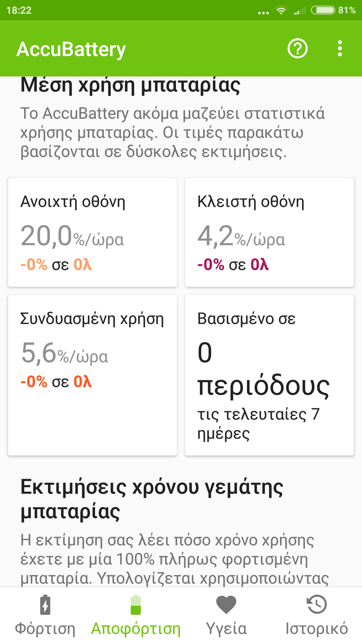Open the three-dot overflow menu

tap(340, 49)
